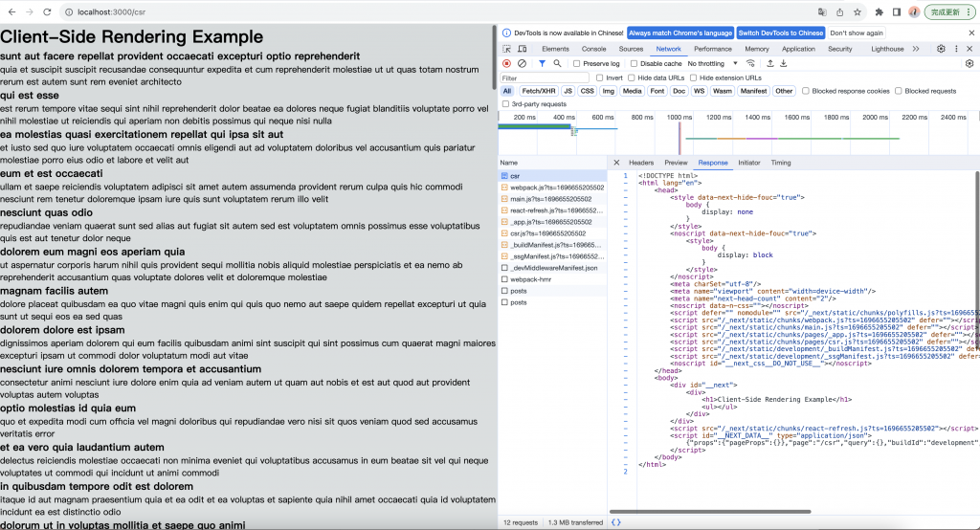Select the _app.js request row
This screenshot has width=980, height=530.
[552, 222]
